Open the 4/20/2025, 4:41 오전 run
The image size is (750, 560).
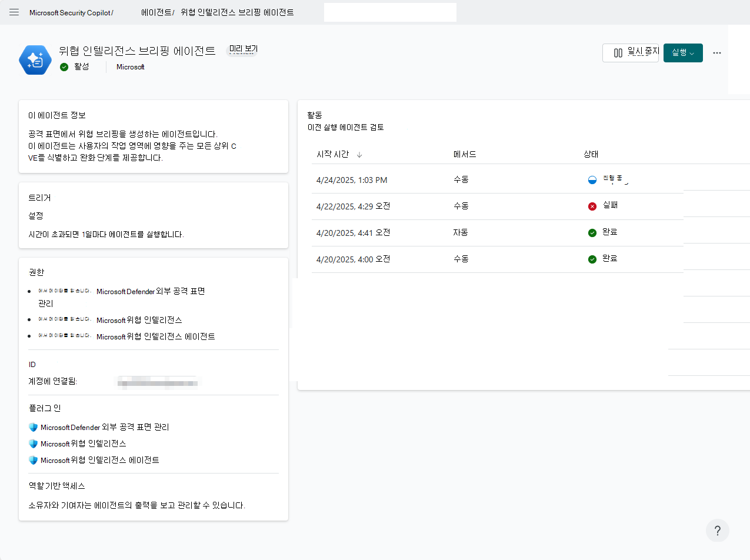click(x=354, y=233)
